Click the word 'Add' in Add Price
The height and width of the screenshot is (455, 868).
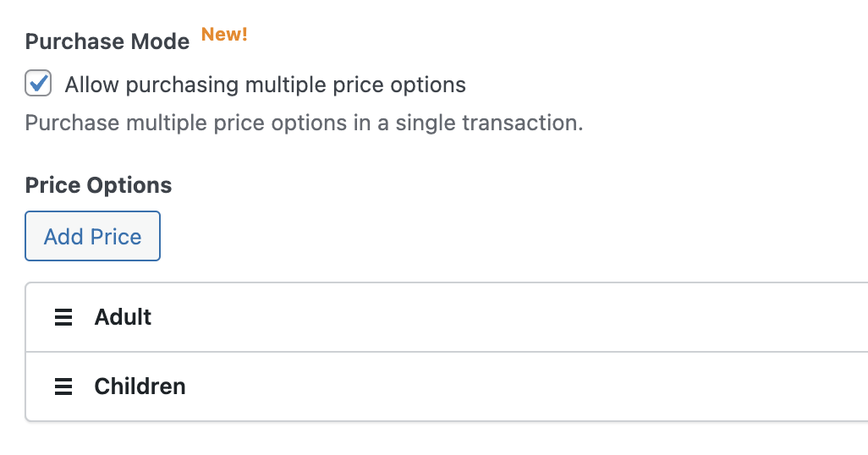pos(63,237)
